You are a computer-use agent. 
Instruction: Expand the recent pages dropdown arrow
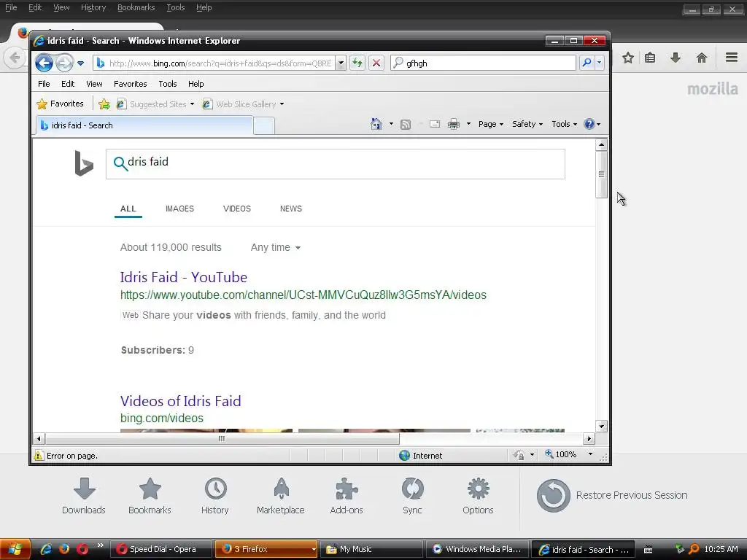(80, 63)
